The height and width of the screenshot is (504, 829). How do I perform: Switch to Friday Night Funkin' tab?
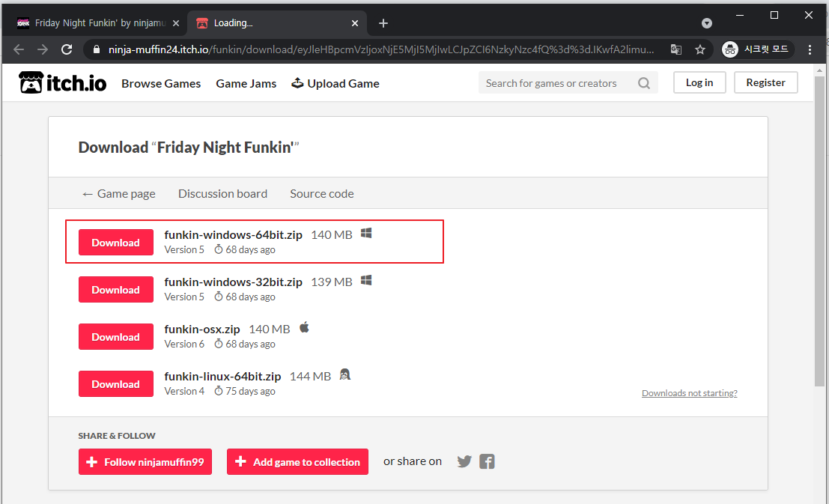[x=98, y=23]
